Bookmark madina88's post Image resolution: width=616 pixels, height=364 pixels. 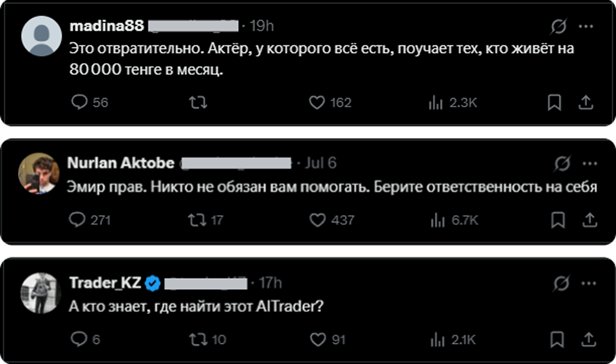coord(554,103)
